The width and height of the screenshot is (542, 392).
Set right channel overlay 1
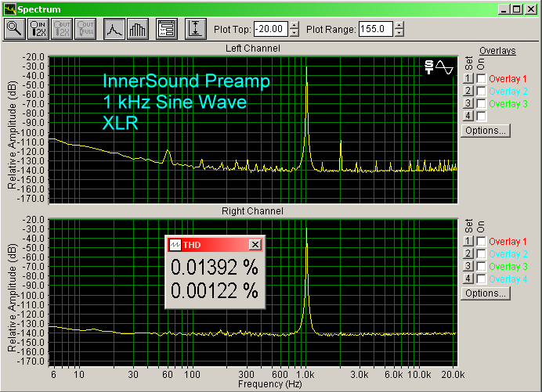pyautogui.click(x=468, y=241)
